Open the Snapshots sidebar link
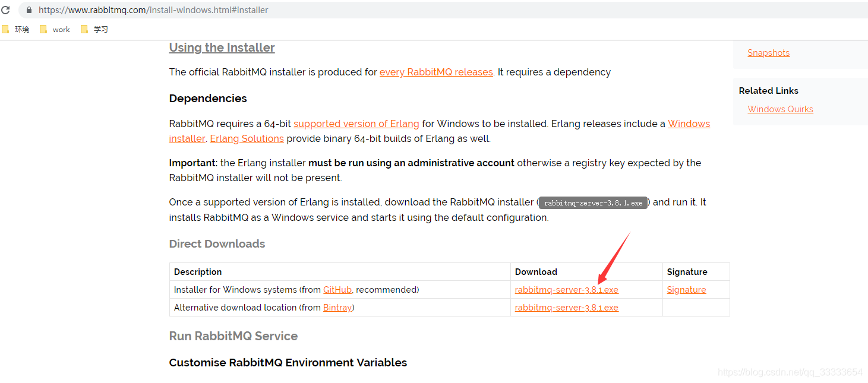The image size is (868, 383). coord(768,52)
